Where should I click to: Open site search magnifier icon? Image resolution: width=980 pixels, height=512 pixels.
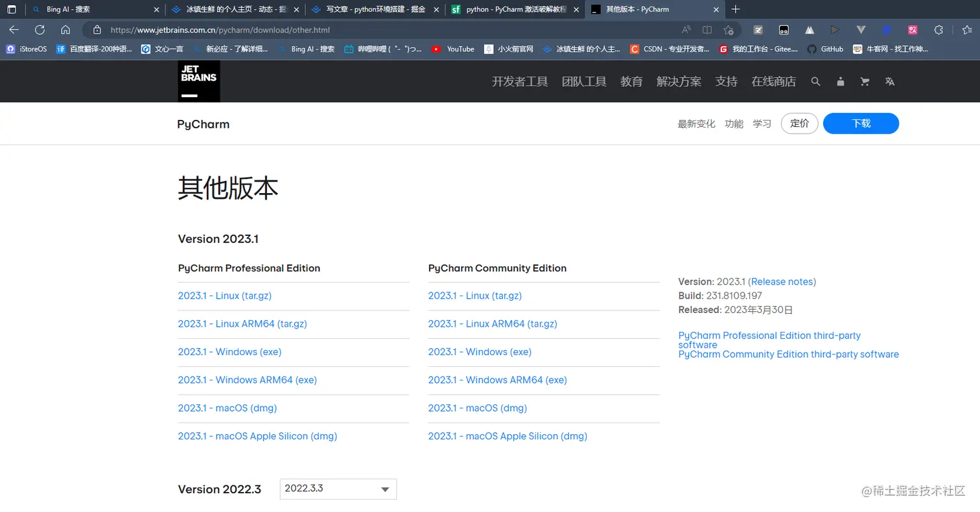click(816, 82)
